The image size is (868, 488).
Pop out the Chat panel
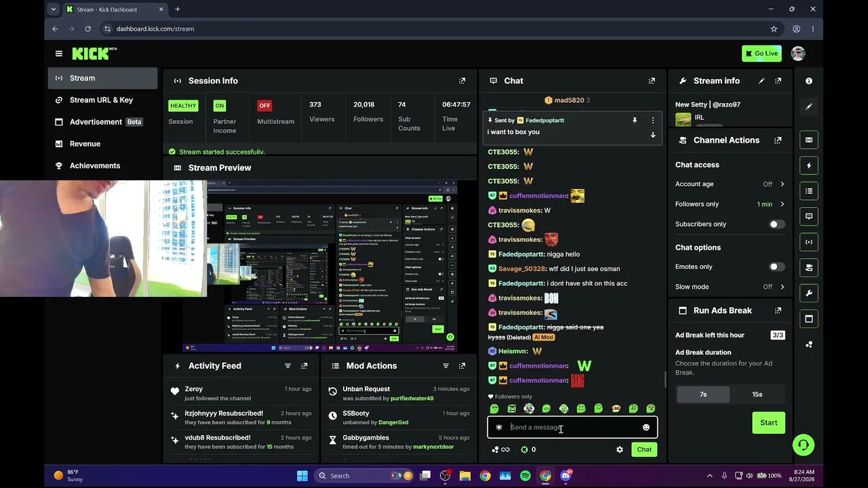(652, 81)
